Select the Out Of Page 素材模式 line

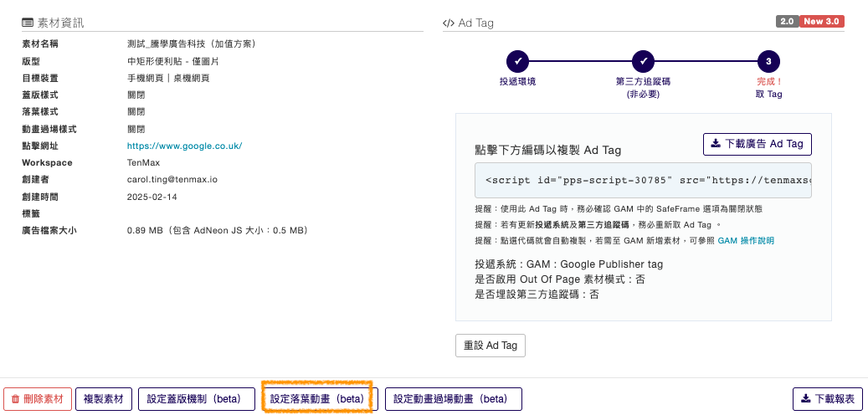560,279
